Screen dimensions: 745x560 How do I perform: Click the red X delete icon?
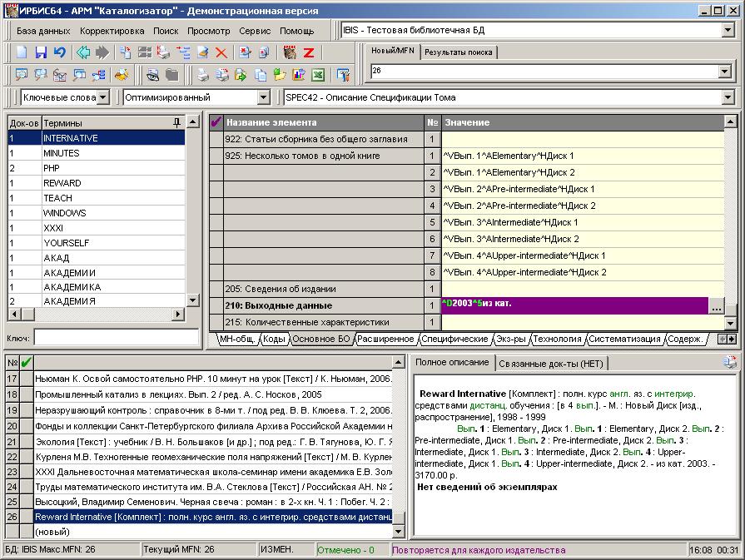(x=221, y=52)
